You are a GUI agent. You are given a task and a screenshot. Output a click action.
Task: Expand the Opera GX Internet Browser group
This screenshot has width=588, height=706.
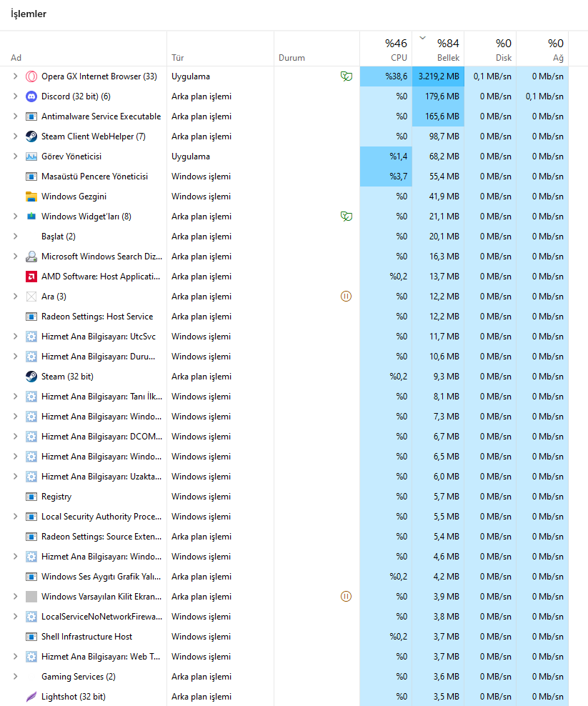coord(15,76)
